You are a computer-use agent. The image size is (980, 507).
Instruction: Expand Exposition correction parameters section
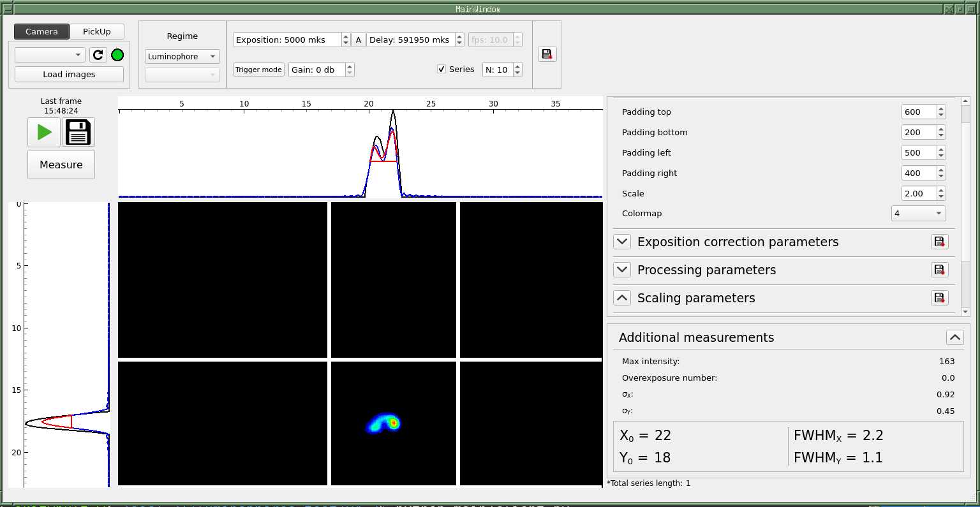pyautogui.click(x=622, y=242)
